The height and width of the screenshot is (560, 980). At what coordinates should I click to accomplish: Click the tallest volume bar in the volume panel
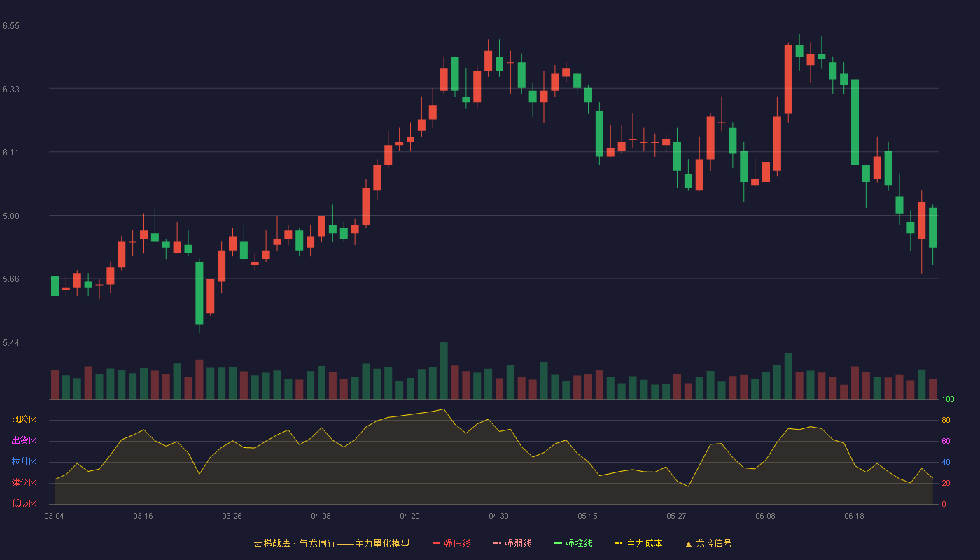pos(444,370)
